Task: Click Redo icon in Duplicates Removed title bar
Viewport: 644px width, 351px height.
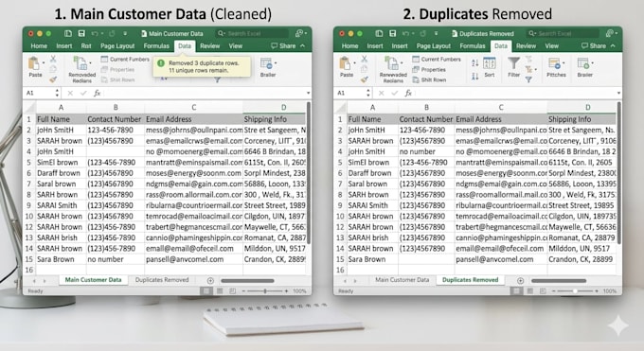Action: (422, 33)
